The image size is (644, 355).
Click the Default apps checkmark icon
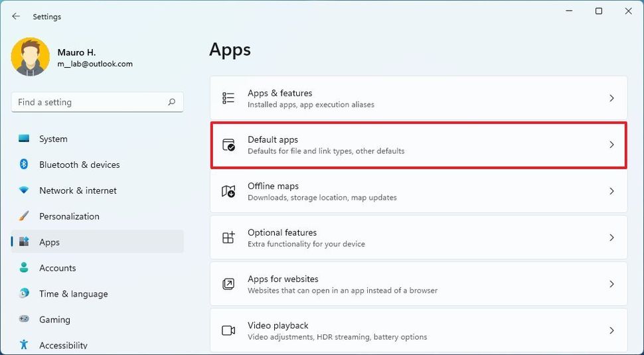click(x=228, y=145)
